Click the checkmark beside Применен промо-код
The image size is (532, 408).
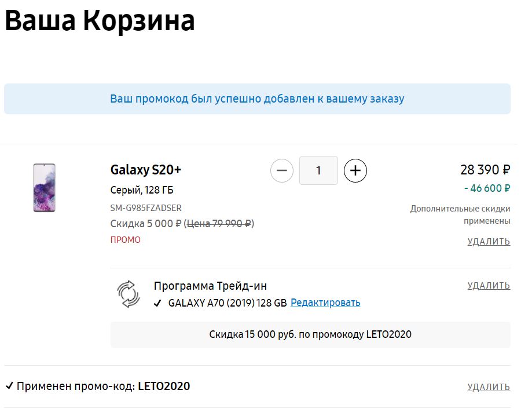click(9, 385)
